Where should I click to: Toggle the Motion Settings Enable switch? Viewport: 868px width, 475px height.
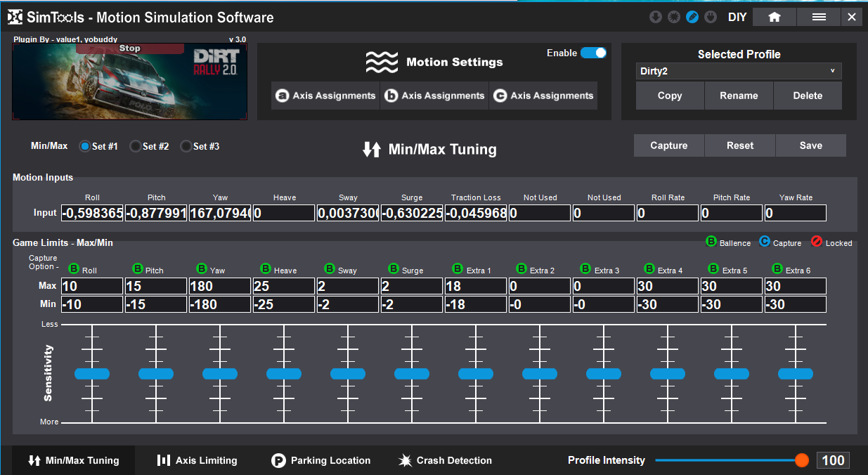(593, 53)
